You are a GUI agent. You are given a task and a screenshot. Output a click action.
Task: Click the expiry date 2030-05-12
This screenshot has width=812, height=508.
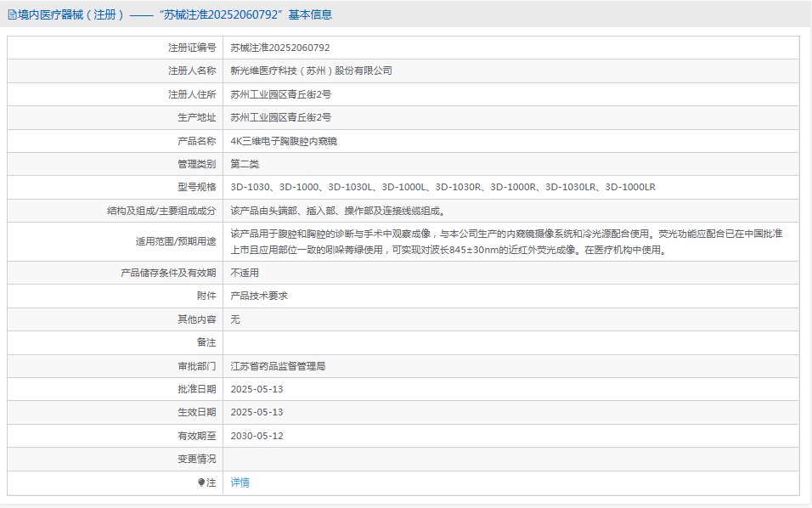(x=257, y=436)
